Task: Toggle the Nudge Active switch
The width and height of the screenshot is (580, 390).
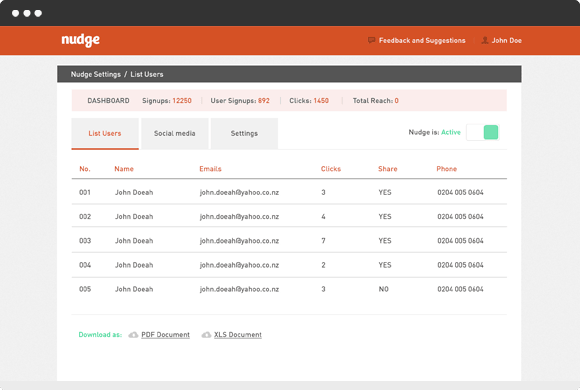Action: click(x=482, y=132)
